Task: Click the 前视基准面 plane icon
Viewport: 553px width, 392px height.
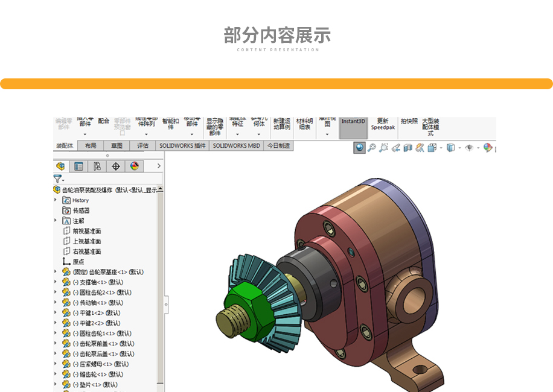Action: coord(66,231)
